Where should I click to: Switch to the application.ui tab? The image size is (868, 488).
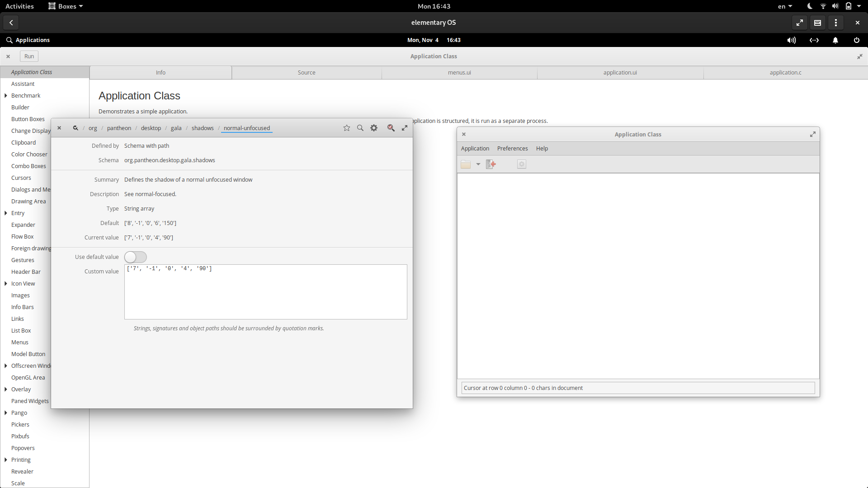620,73
